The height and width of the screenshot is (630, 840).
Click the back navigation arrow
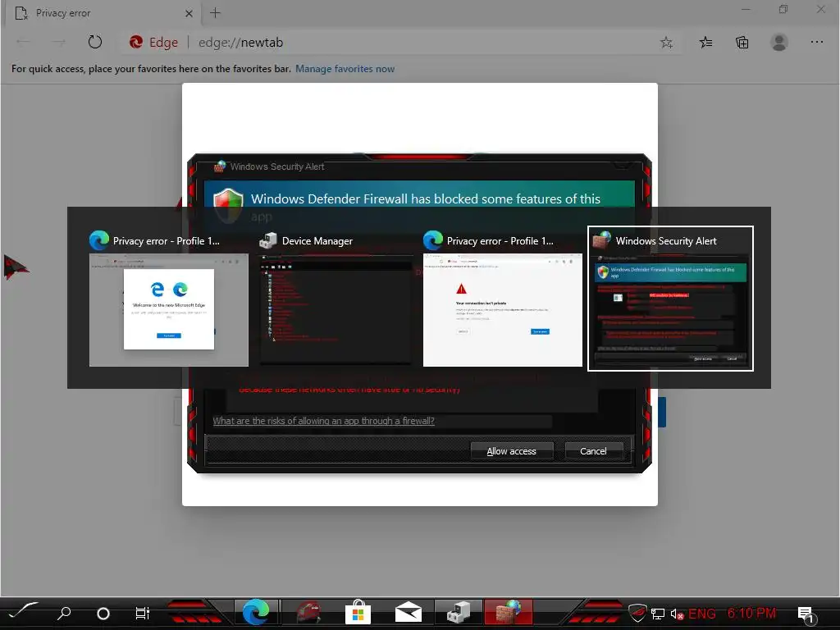24,43
